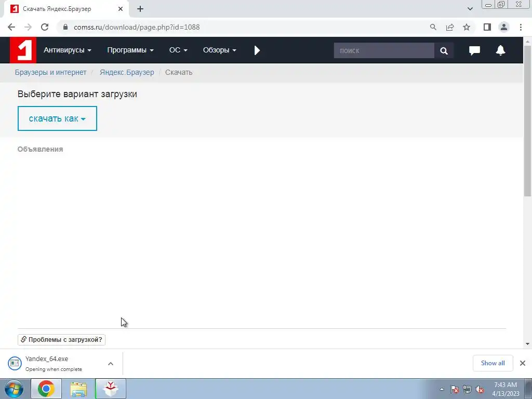The image size is (532, 399).
Task: Show hidden tray icons arrow
Action: (x=442, y=389)
